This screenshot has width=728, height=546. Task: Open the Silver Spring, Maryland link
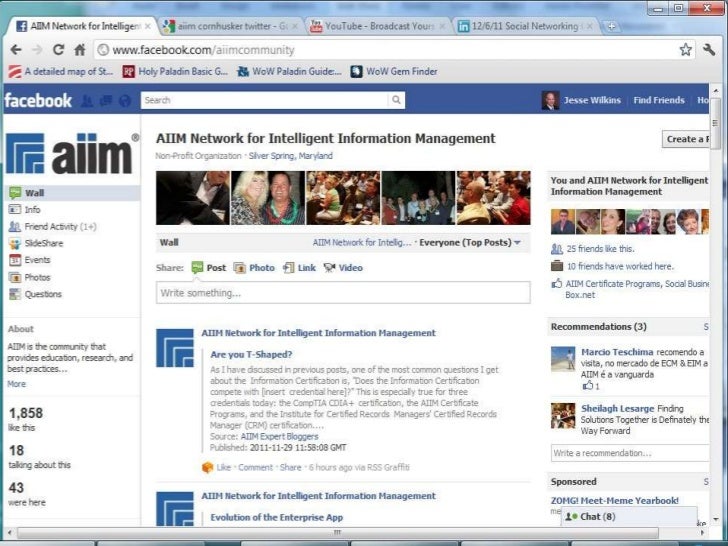pyautogui.click(x=291, y=156)
